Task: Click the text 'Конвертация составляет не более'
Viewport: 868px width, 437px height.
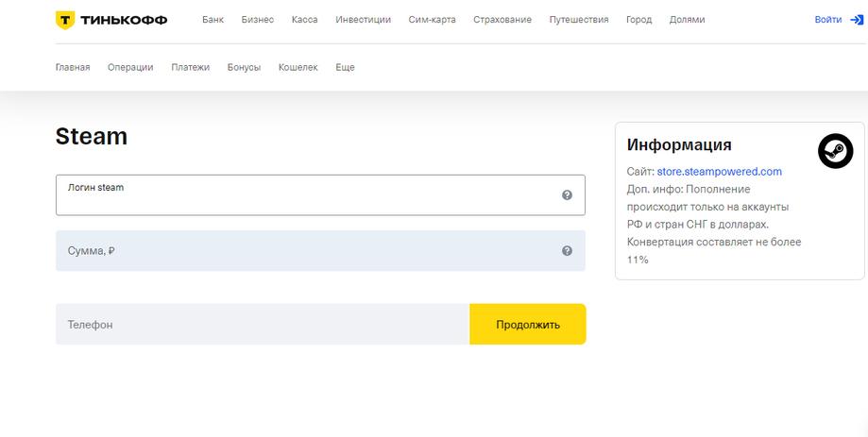Action: [714, 243]
